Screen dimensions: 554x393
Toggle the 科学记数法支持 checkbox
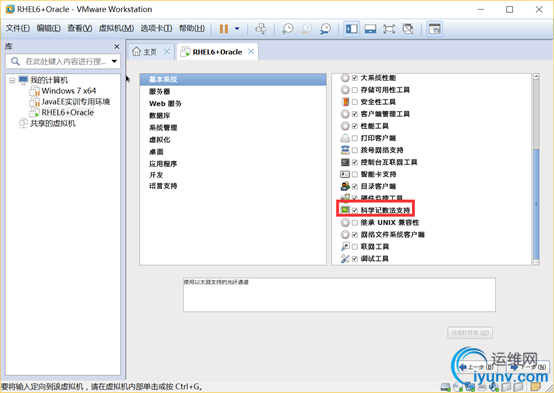point(355,210)
